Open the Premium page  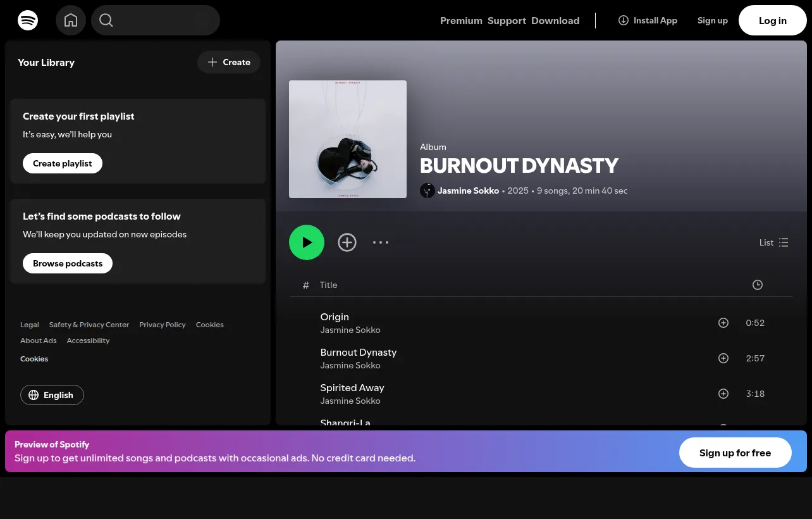coord(461,21)
